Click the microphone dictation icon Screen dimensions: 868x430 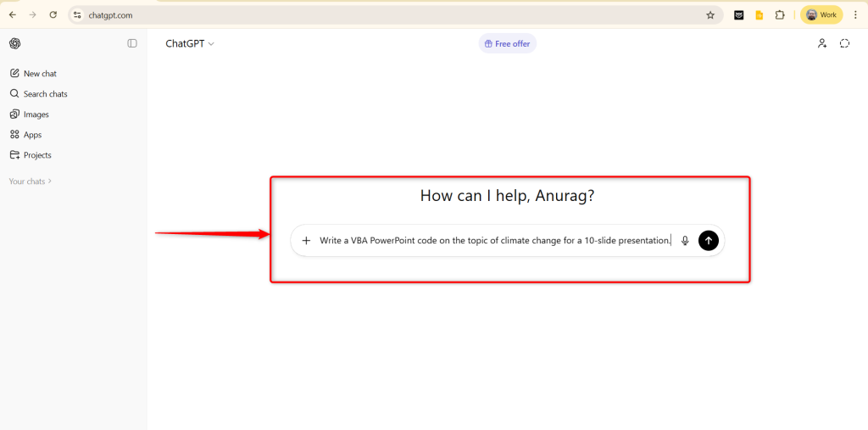click(x=685, y=241)
